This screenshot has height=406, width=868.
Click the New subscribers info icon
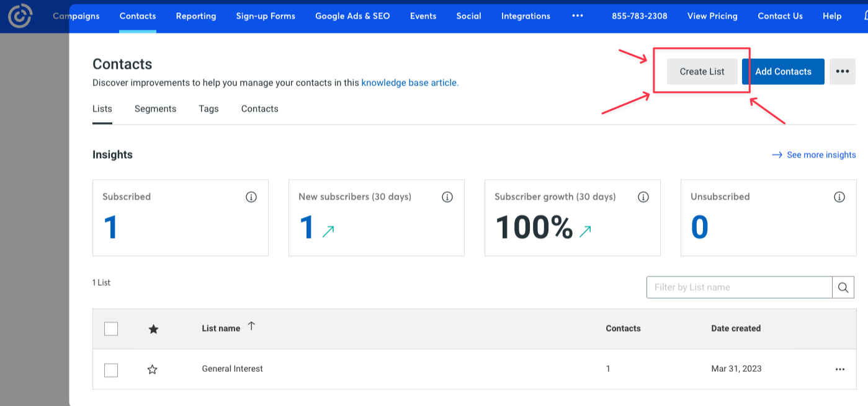pos(447,197)
